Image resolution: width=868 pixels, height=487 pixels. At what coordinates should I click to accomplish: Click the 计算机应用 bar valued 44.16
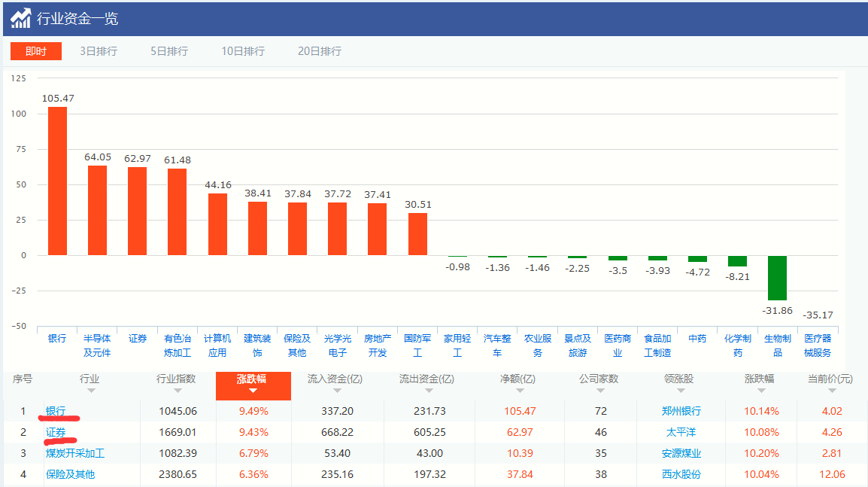tap(217, 224)
